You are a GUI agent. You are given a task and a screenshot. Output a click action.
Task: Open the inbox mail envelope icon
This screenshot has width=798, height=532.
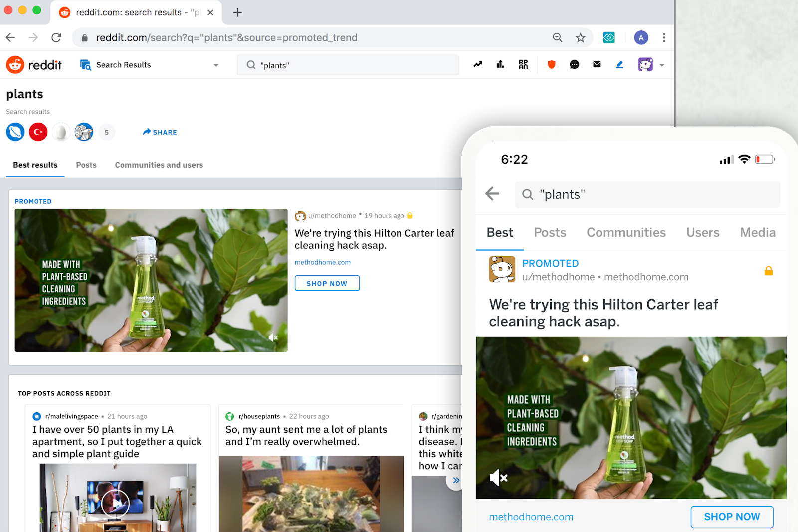point(597,64)
